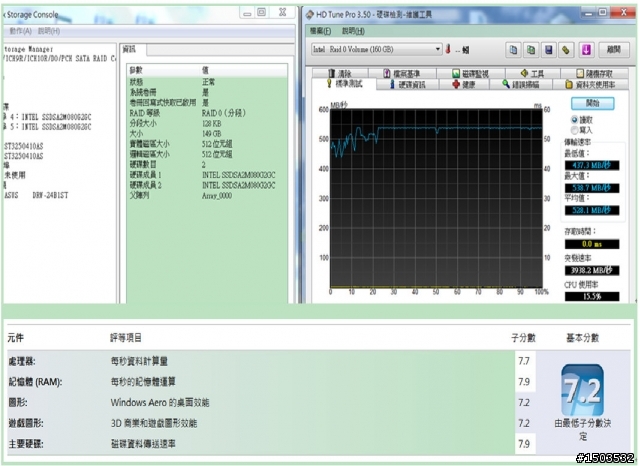640x466 pixels.
Task: Click the 記憶體 (RAM) row subscore 7.9
Action: (x=524, y=382)
